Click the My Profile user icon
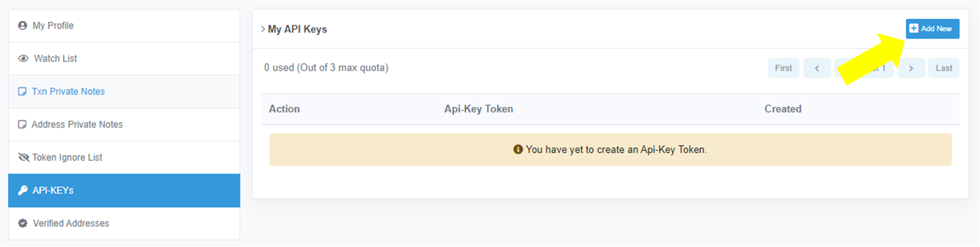 point(23,25)
